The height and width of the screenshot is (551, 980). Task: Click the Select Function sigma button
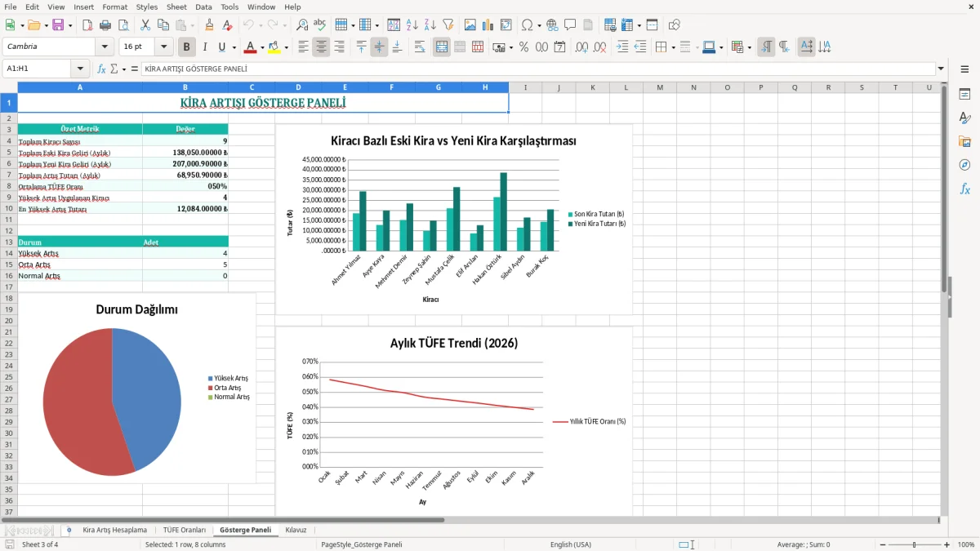coord(114,69)
